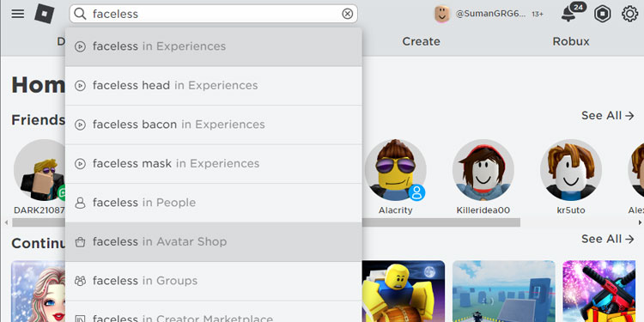Search 'faceless in Groups'
The width and height of the screenshot is (644, 322).
pos(214,281)
